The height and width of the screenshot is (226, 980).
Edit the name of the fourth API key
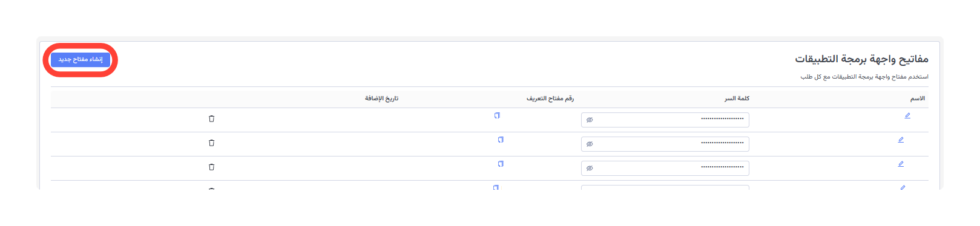(x=903, y=187)
